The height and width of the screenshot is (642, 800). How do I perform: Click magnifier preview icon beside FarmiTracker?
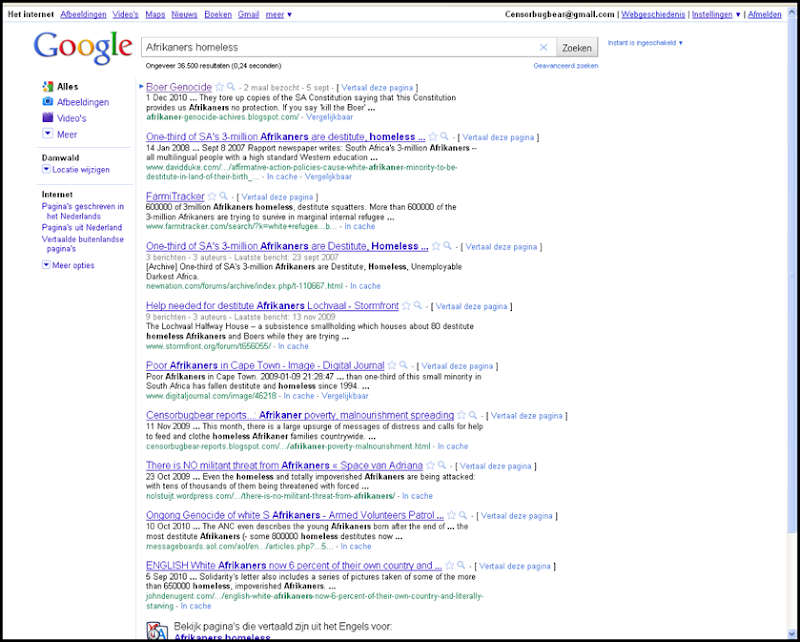tap(223, 196)
